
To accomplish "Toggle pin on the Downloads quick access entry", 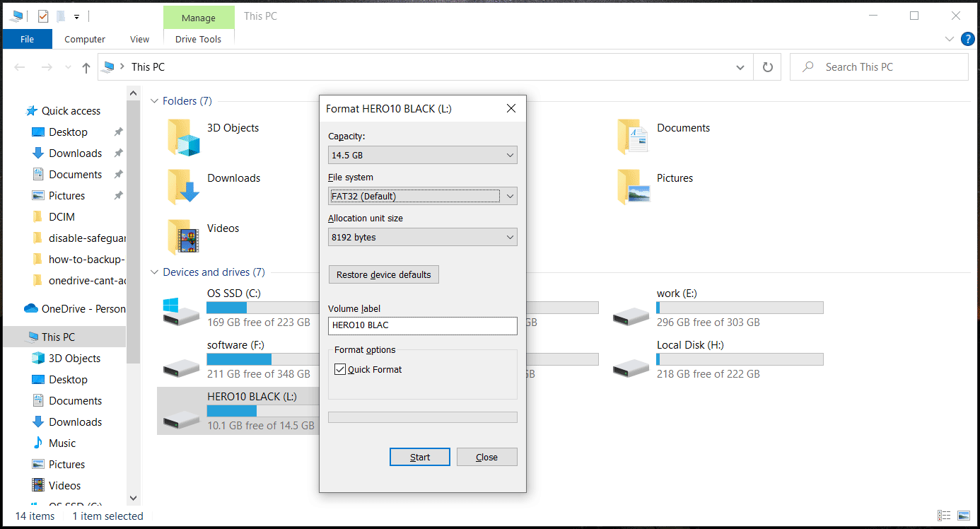I will (118, 153).
